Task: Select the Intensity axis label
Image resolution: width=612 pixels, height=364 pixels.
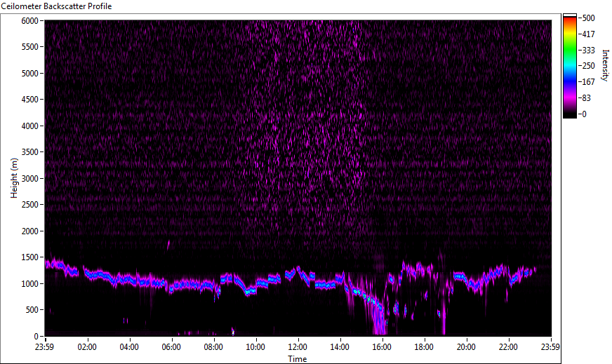Action: pyautogui.click(x=606, y=65)
